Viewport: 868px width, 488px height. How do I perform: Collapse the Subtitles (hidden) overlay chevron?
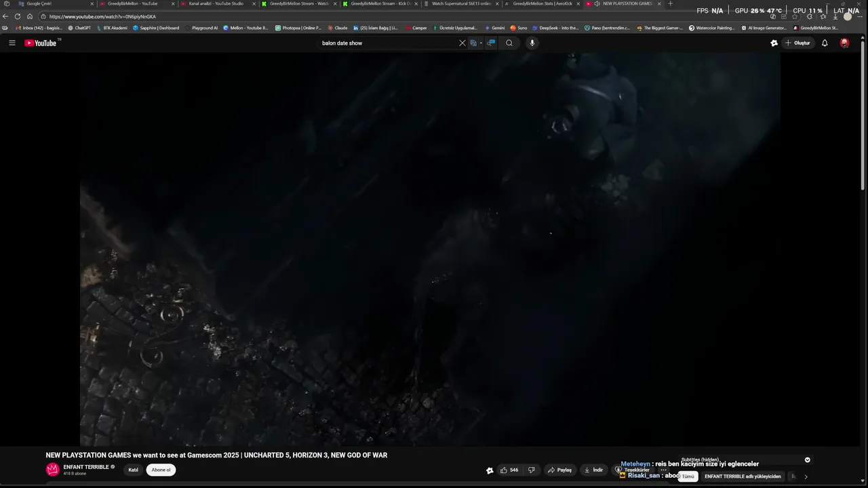coord(807,460)
